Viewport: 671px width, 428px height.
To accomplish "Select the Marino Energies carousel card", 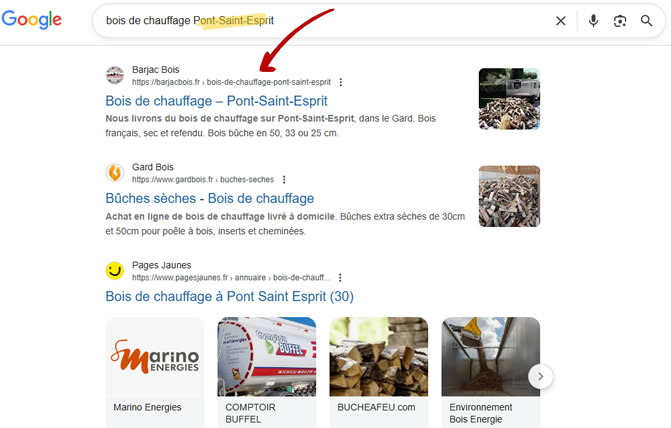I will (154, 370).
